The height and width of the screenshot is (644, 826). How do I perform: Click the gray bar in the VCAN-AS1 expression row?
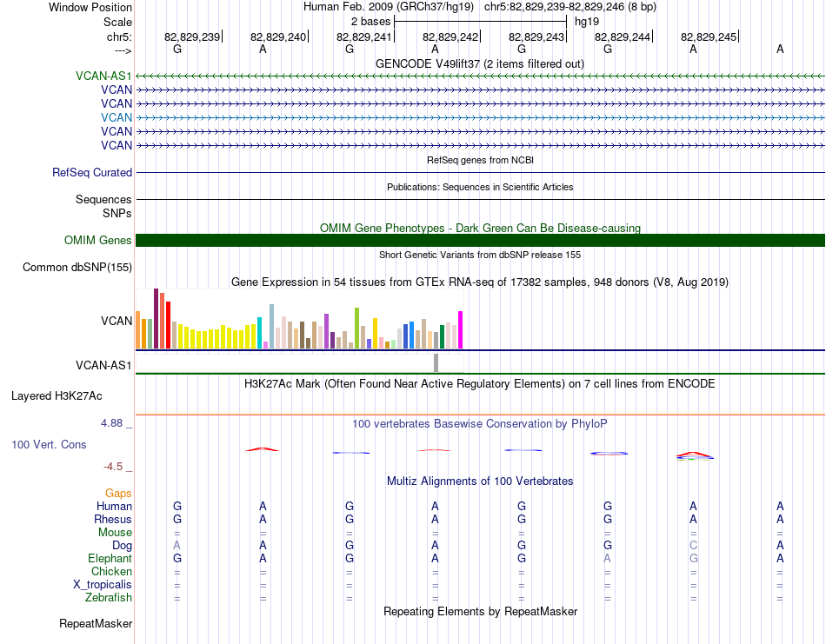pos(436,362)
